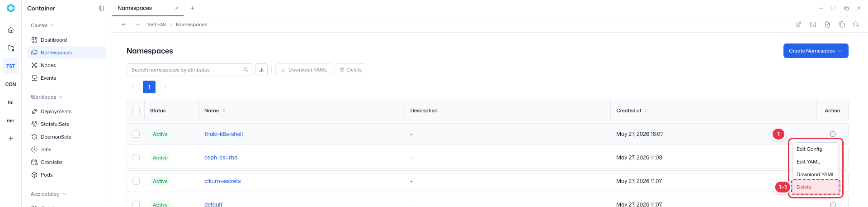Viewport: 868px width, 207px height.
Task: Click the Delete toolbar button
Action: tap(350, 70)
